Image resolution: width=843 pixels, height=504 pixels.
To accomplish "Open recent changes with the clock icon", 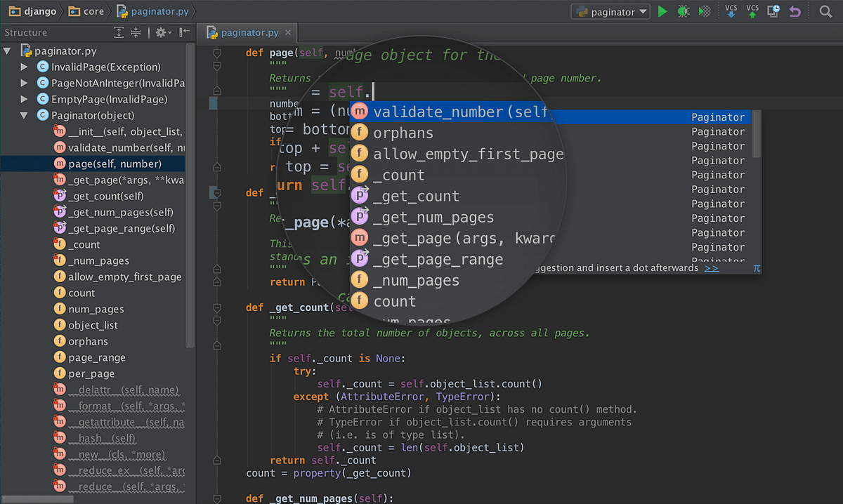I will tap(775, 11).
